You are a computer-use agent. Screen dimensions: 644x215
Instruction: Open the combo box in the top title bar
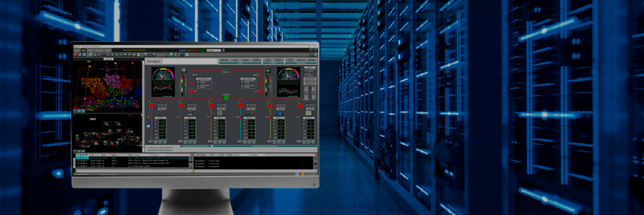coord(213,50)
